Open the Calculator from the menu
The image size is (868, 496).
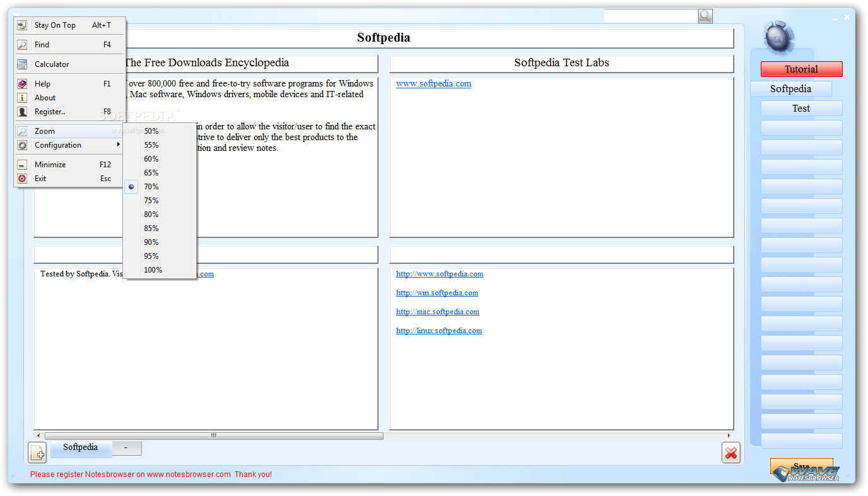click(70, 64)
